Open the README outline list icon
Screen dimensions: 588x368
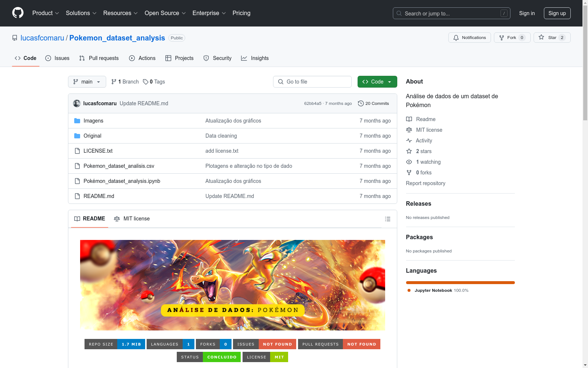387,219
